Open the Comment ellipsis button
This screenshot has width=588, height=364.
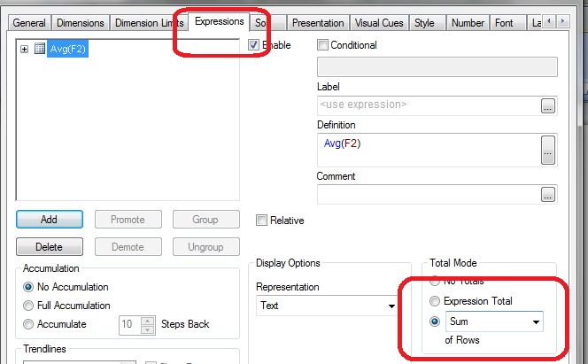[x=548, y=194]
